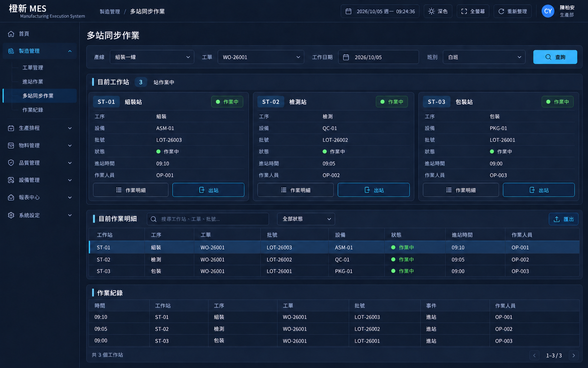Image resolution: width=588 pixels, height=368 pixels.
Task: Click the 系統設定 gear icon
Action: point(11,215)
